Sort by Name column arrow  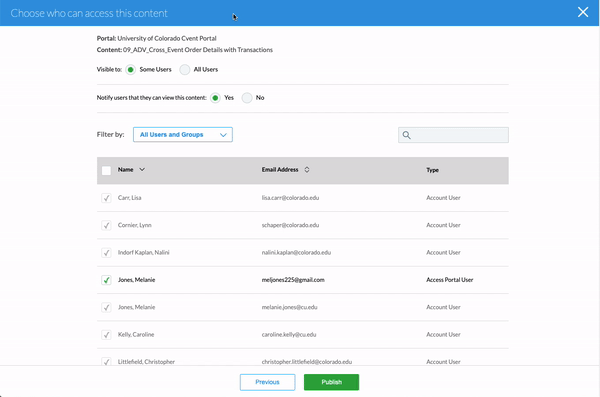pos(142,169)
